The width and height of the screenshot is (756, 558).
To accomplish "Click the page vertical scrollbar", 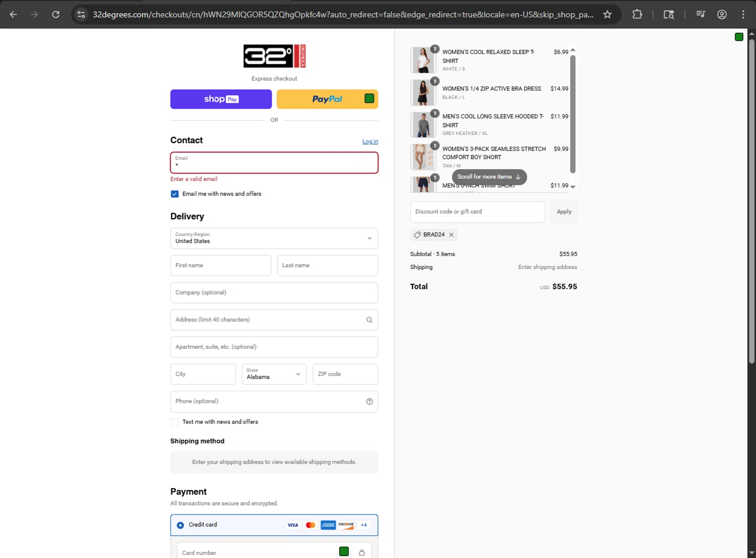I will click(x=751, y=202).
